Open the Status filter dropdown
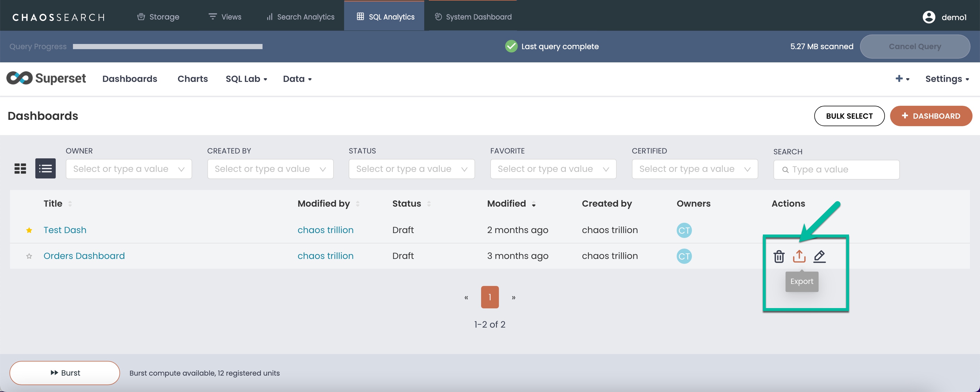This screenshot has height=392, width=980. 411,169
